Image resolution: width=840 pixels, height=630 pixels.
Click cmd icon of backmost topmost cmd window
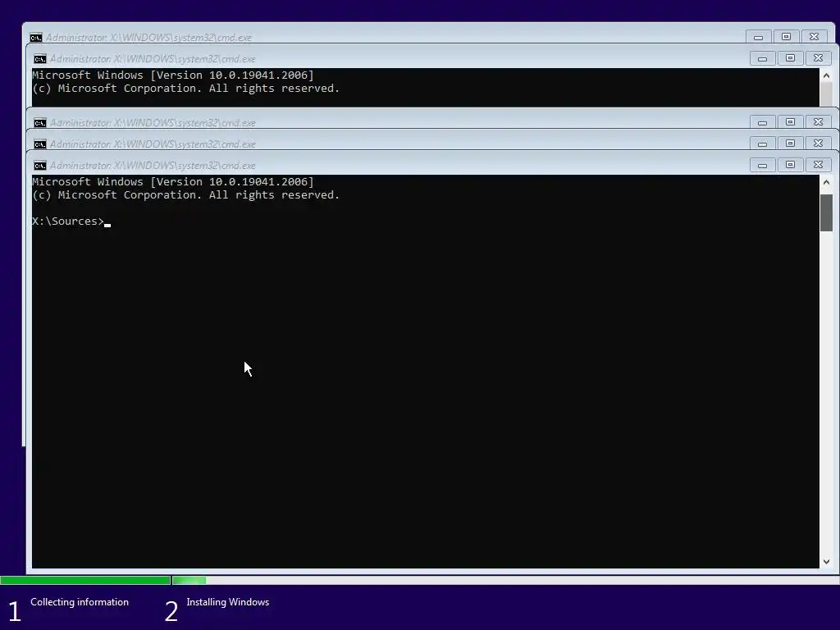point(36,38)
